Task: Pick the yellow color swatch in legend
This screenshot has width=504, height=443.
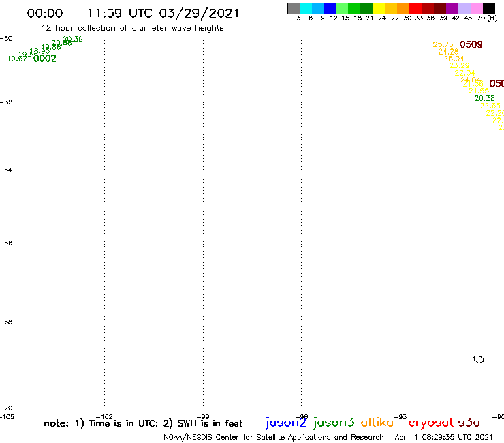Action: click(379, 8)
